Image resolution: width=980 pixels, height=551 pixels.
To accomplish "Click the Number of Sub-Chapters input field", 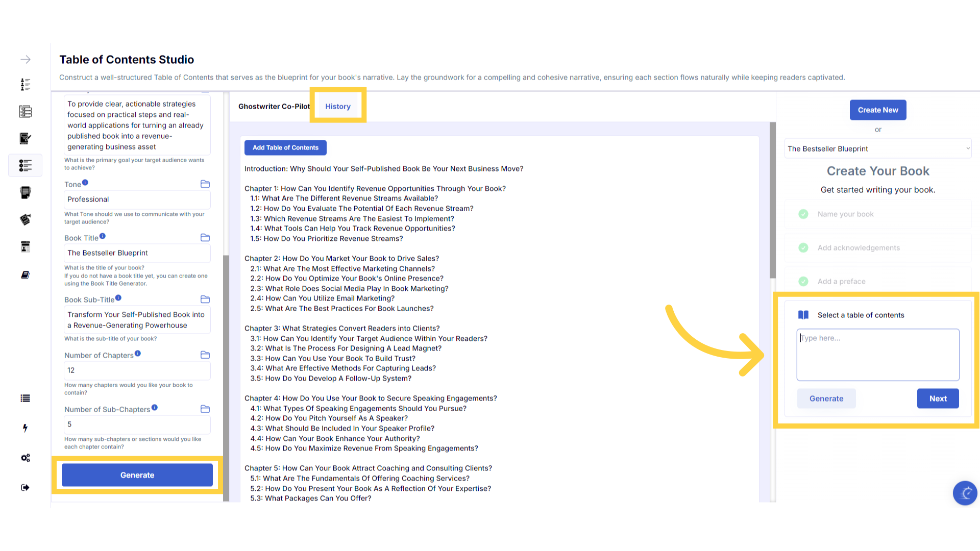I will pos(137,424).
